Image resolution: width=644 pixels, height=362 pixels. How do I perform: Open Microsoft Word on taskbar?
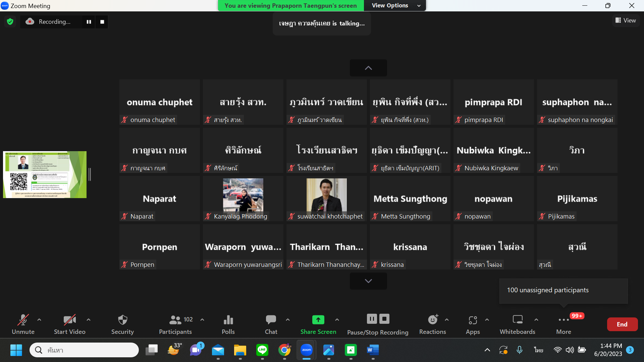pyautogui.click(x=373, y=350)
